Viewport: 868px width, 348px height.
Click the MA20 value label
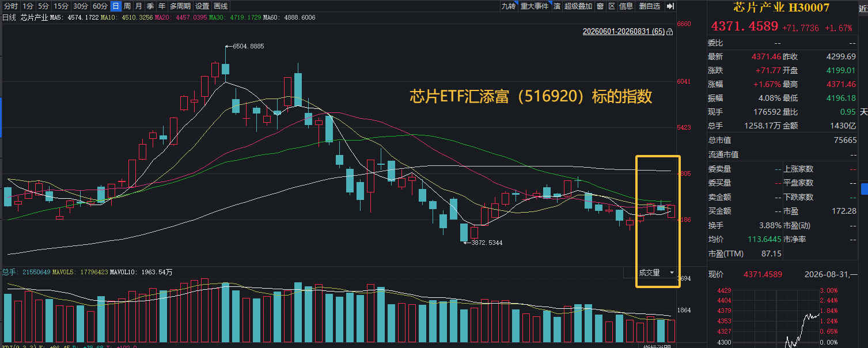[x=181, y=18]
